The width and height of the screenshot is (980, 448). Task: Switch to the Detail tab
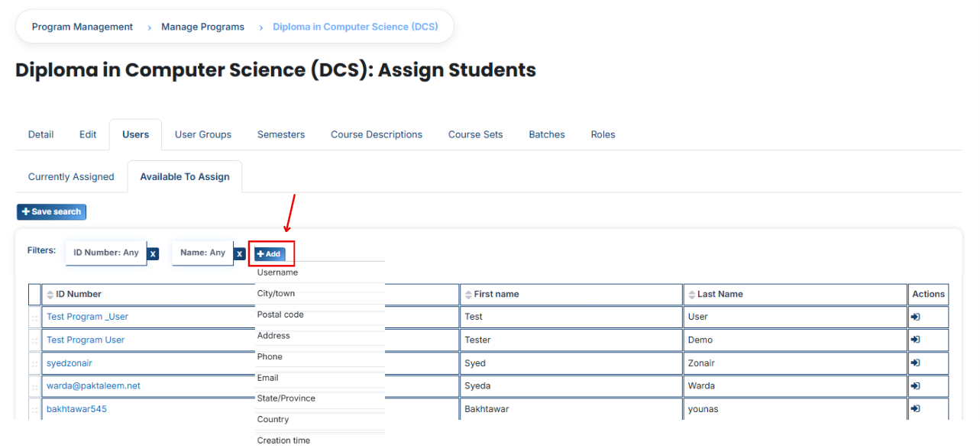[x=40, y=134]
